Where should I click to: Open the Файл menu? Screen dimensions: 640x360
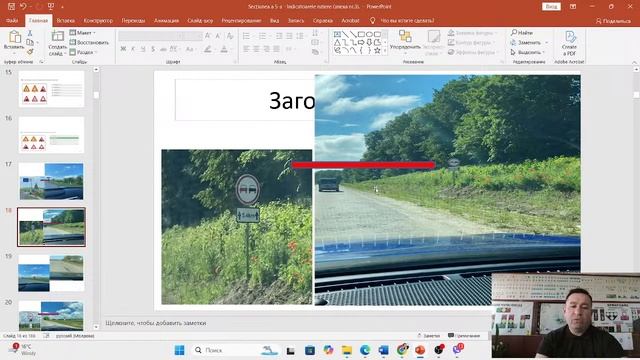(12, 20)
